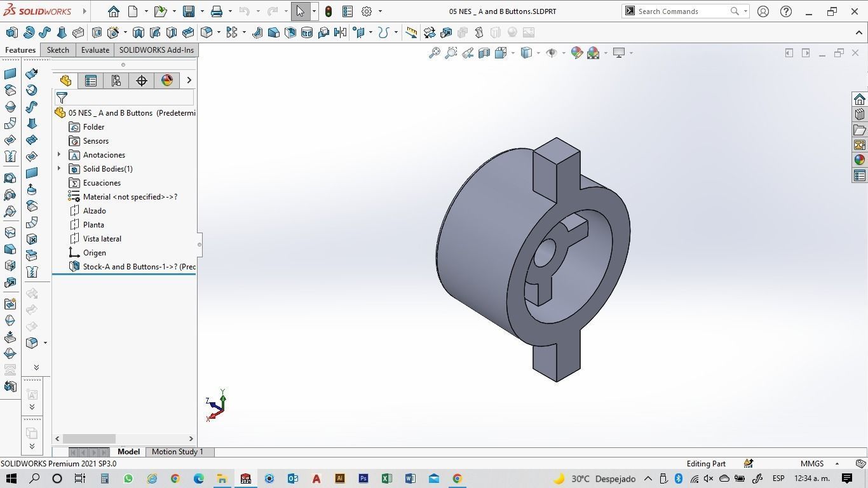Select the Model tab
This screenshot has height=488, width=868.
pos(128,452)
